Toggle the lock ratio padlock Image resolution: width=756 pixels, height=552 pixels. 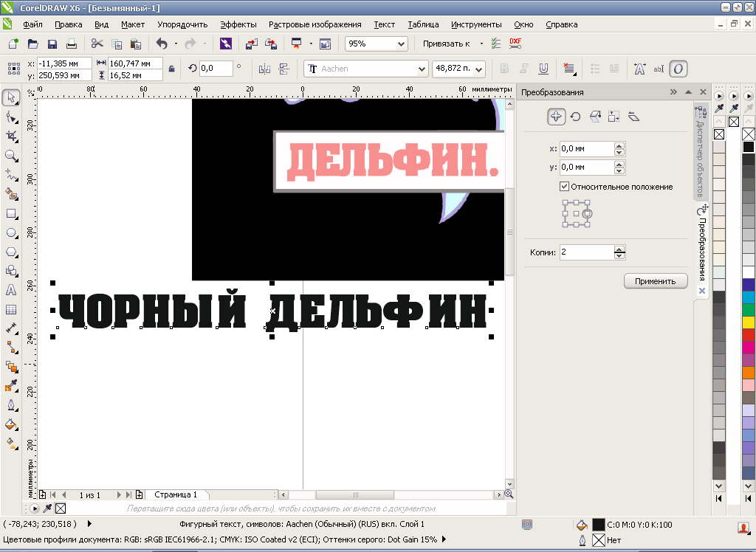(172, 69)
